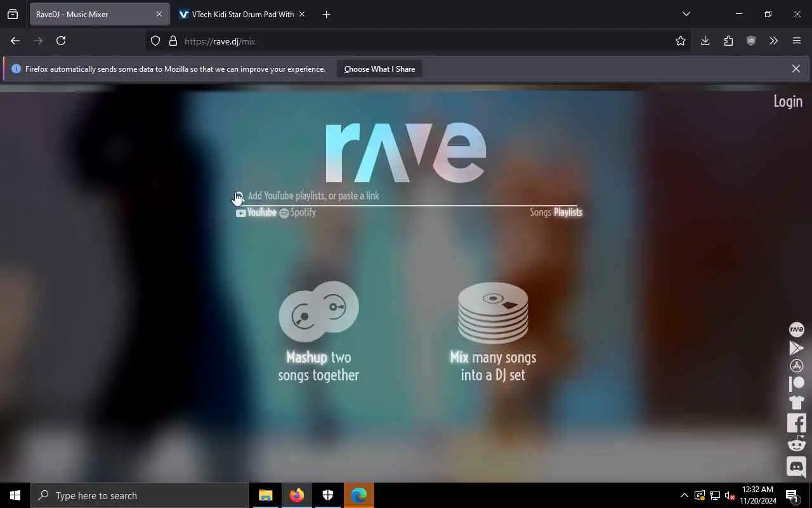Image resolution: width=812 pixels, height=508 pixels.
Task: Click Mashup two songs together
Action: [x=318, y=366]
